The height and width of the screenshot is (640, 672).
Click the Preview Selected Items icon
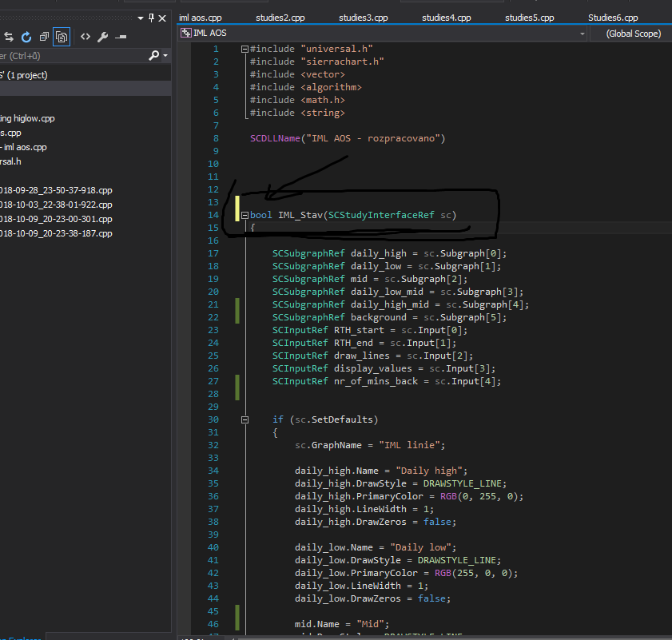[121, 37]
